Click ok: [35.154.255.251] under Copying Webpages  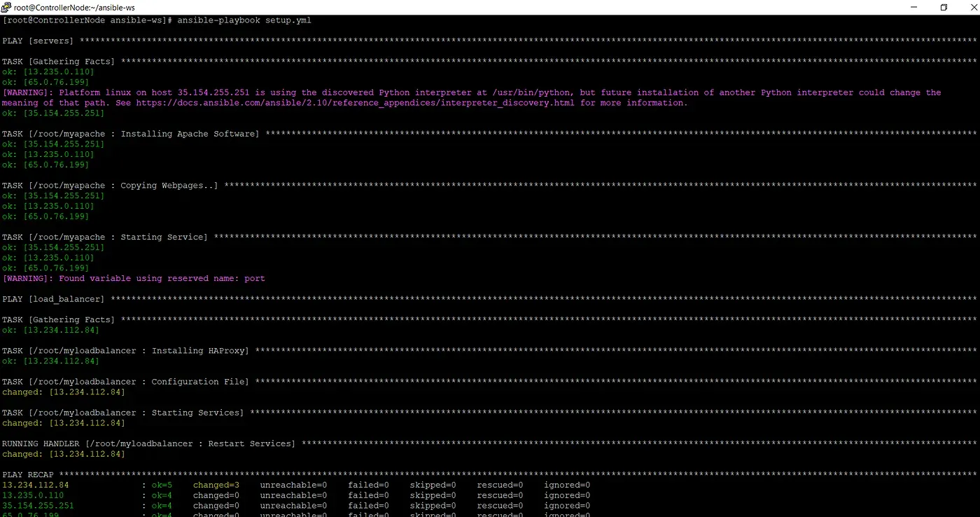pos(53,196)
